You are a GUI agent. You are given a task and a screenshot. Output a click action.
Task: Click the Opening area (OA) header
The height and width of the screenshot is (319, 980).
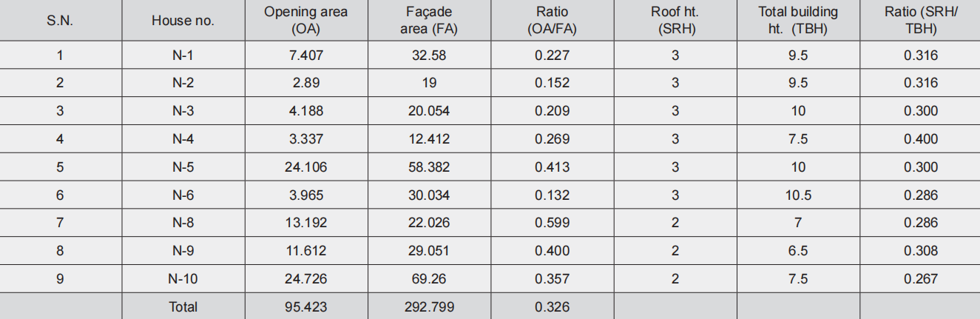[305, 21]
